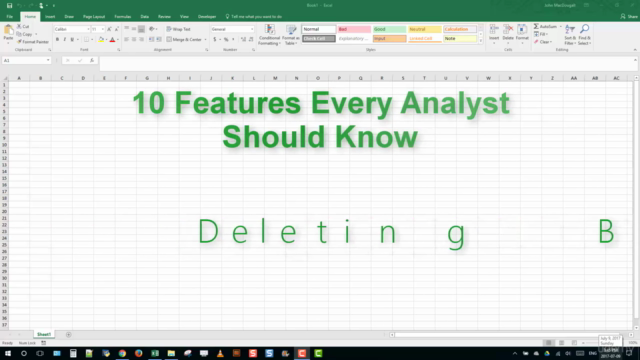Open the text Orientation icon

(152, 29)
